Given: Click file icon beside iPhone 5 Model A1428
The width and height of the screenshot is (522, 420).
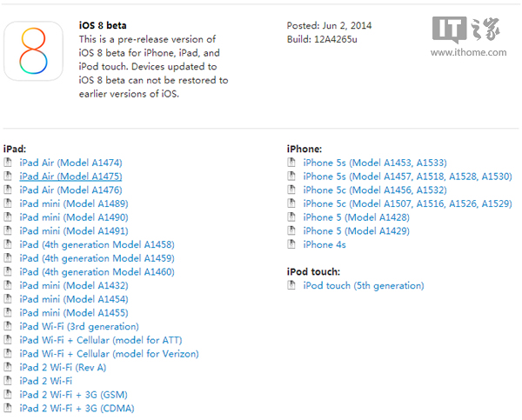Looking at the screenshot, I should click(291, 217).
